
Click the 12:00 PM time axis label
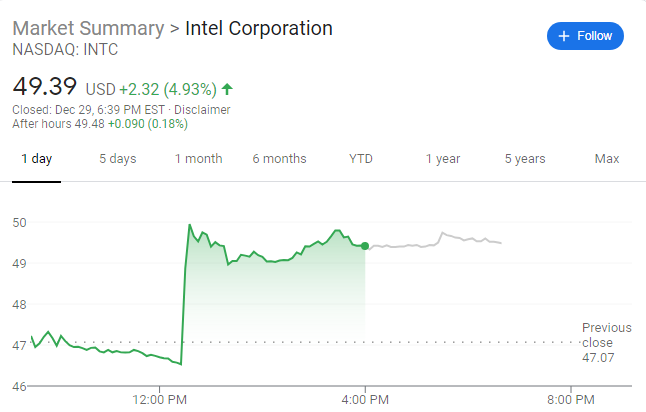point(160,401)
